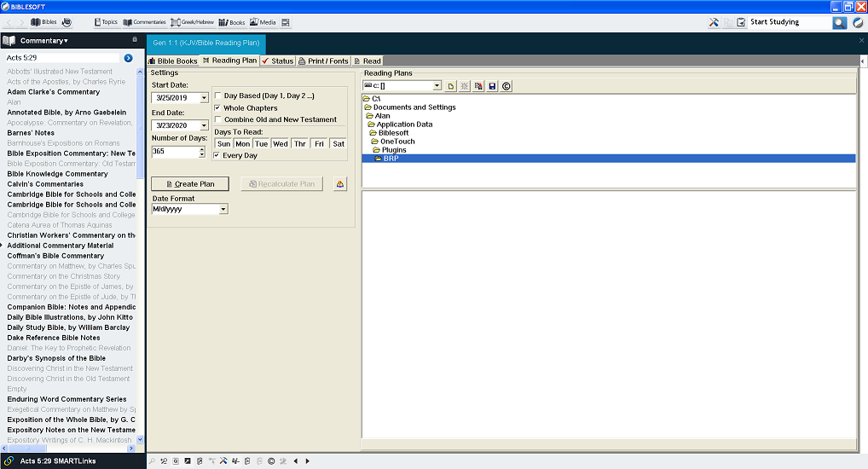
Task: Click the round icon beside search button
Action: (858, 23)
